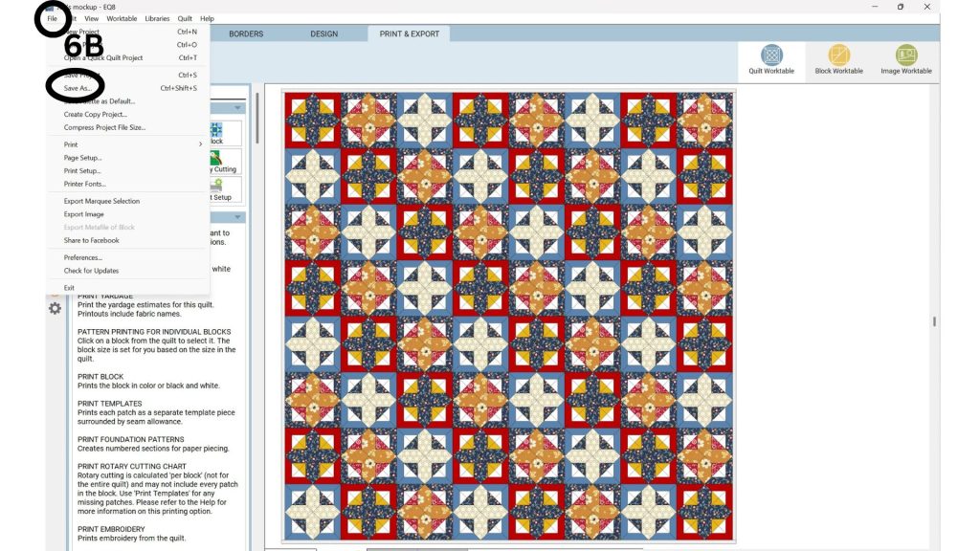Viewport: 980px width, 551px height.
Task: Open the Quilt Worktable
Action: 770,59
